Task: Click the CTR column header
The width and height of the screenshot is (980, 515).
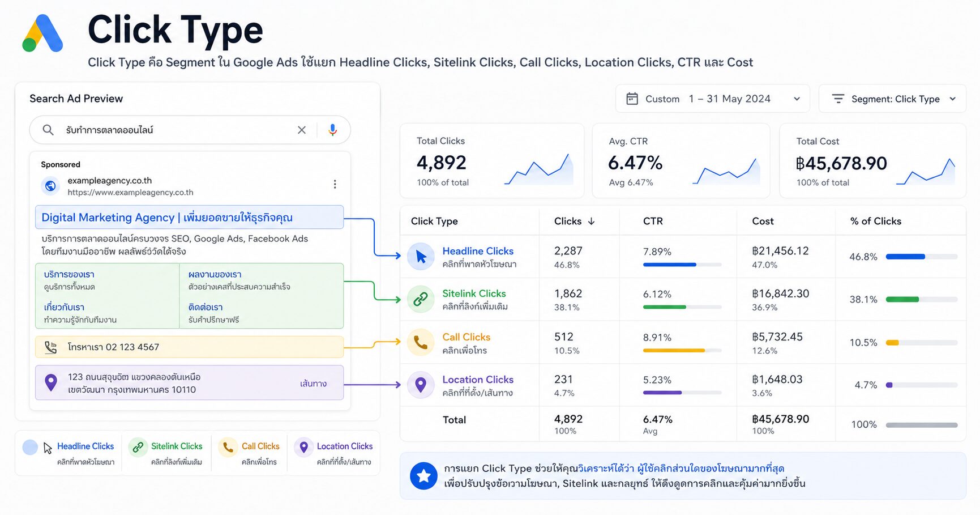Action: click(x=653, y=222)
